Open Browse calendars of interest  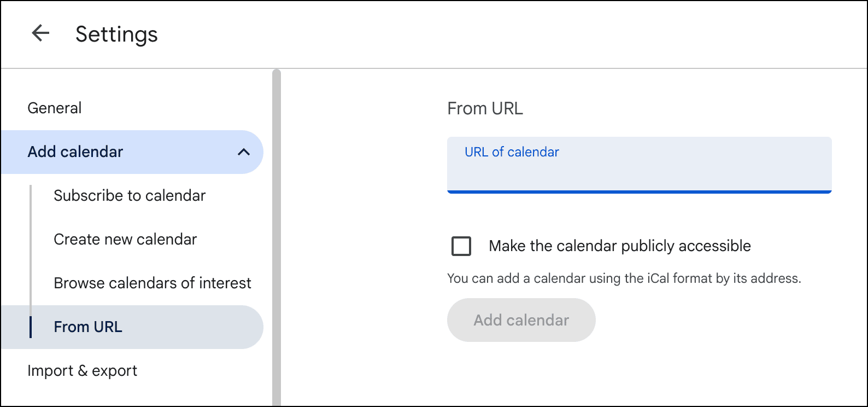153,283
